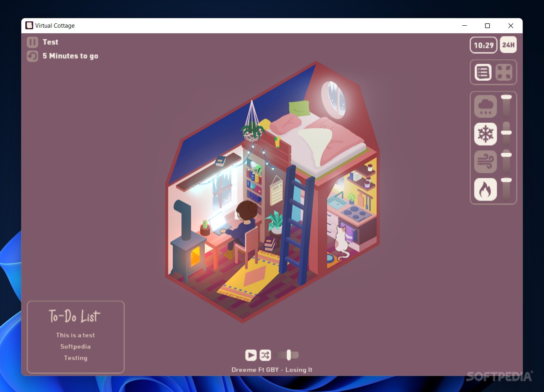
Task: Reset the timer with the circular arrow icon
Action: point(32,56)
